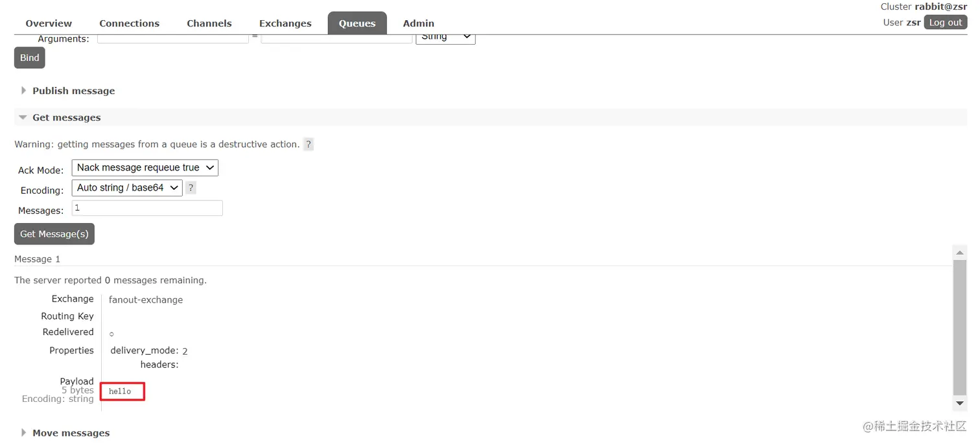Image resolution: width=980 pixels, height=446 pixels.
Task: Click the headers property text
Action: tap(159, 364)
